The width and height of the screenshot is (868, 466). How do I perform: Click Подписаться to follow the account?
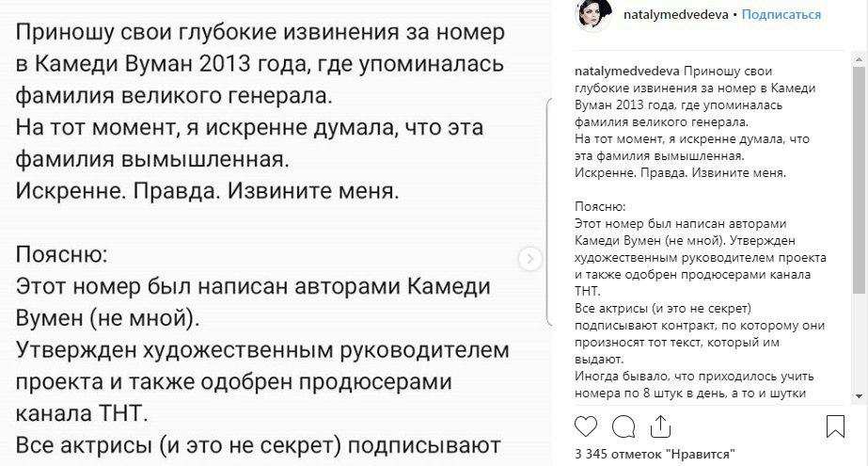781,15
